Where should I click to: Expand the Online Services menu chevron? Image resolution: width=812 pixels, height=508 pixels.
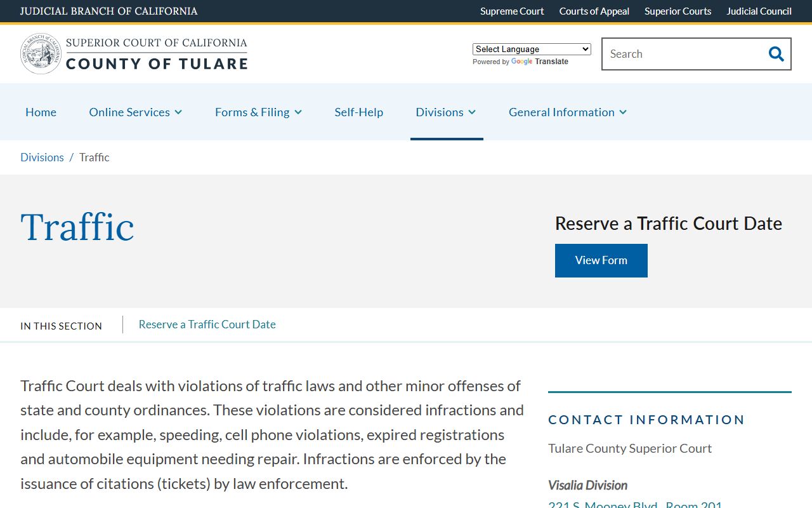(x=178, y=112)
